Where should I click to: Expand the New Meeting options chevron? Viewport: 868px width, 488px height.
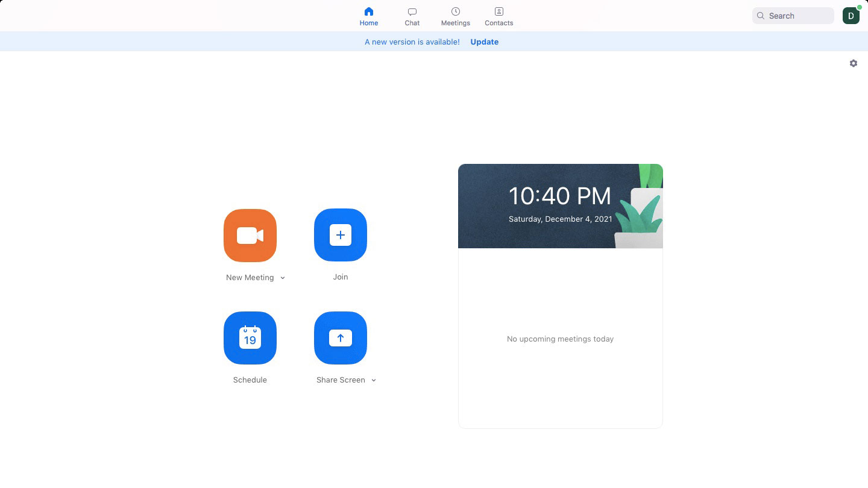pyautogui.click(x=283, y=278)
